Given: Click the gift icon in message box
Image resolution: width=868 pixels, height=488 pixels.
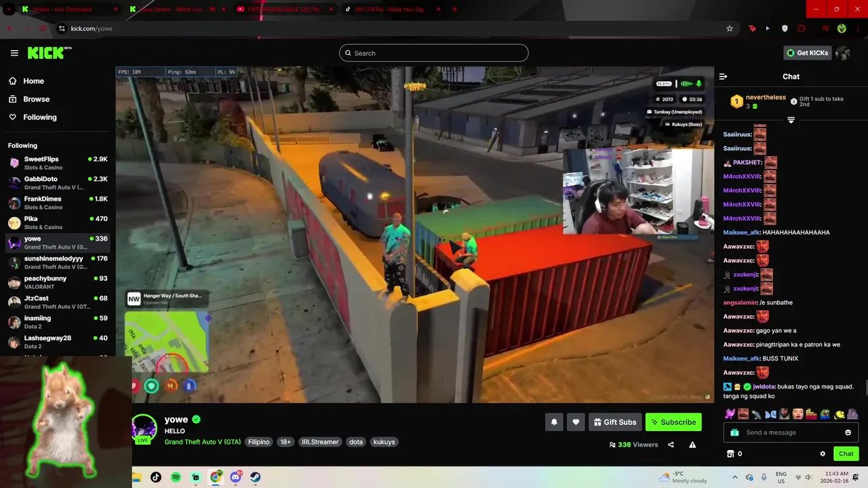Looking at the screenshot, I should (x=734, y=432).
